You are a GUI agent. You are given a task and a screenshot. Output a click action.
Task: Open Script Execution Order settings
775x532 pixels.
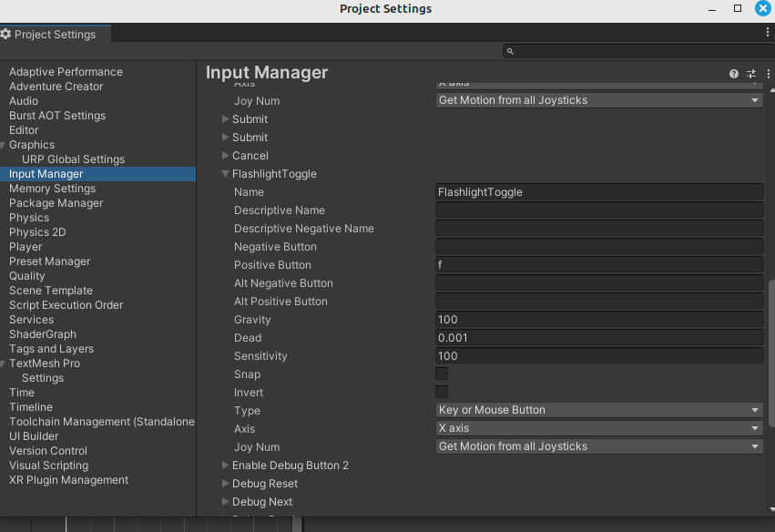[66, 305]
